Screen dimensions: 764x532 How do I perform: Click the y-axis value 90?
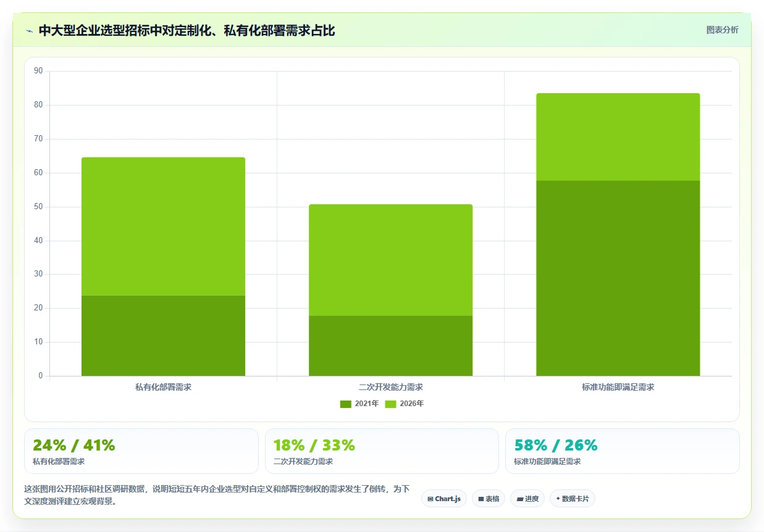38,71
